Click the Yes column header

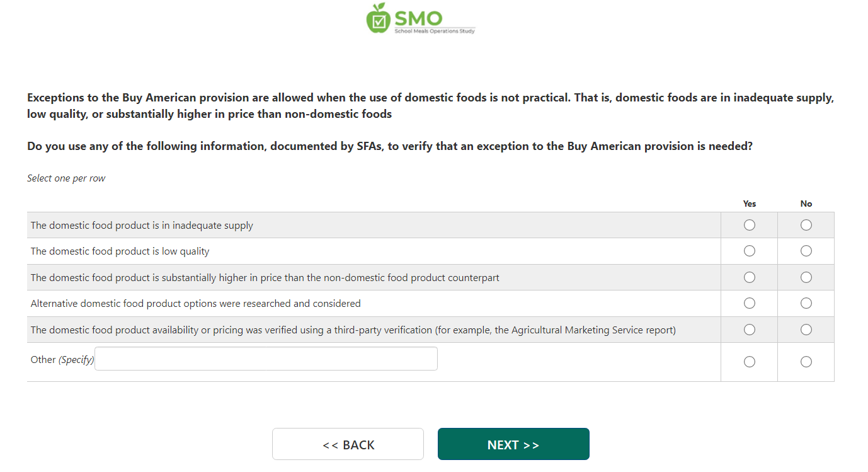[749, 204]
